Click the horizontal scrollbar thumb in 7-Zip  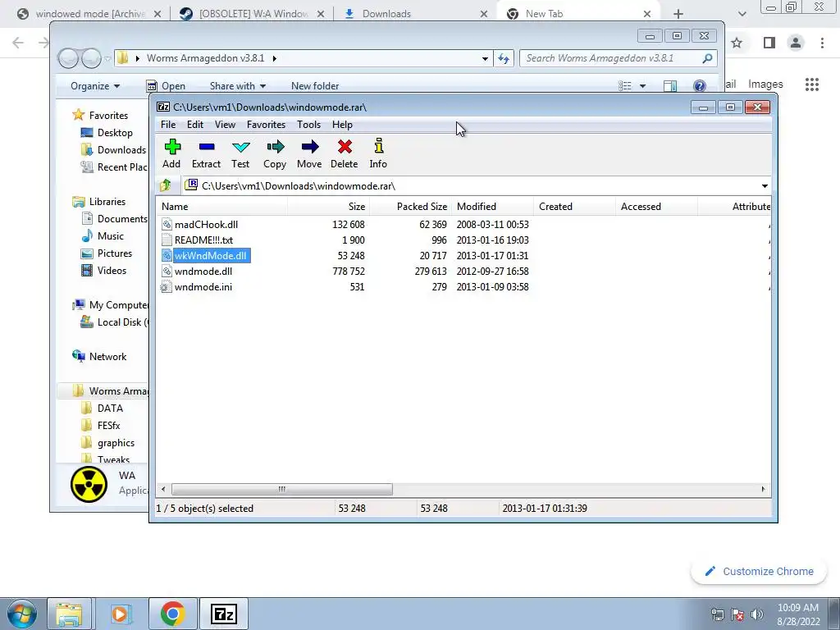282,489
